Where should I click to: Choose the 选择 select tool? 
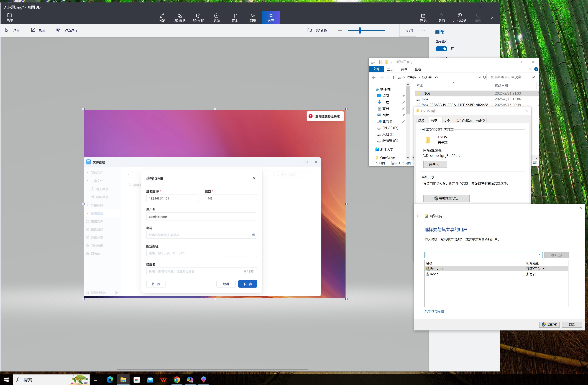click(x=12, y=30)
